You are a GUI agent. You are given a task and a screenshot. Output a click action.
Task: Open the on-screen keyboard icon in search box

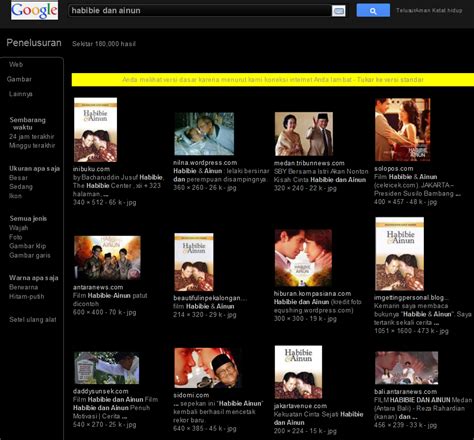[339, 11]
